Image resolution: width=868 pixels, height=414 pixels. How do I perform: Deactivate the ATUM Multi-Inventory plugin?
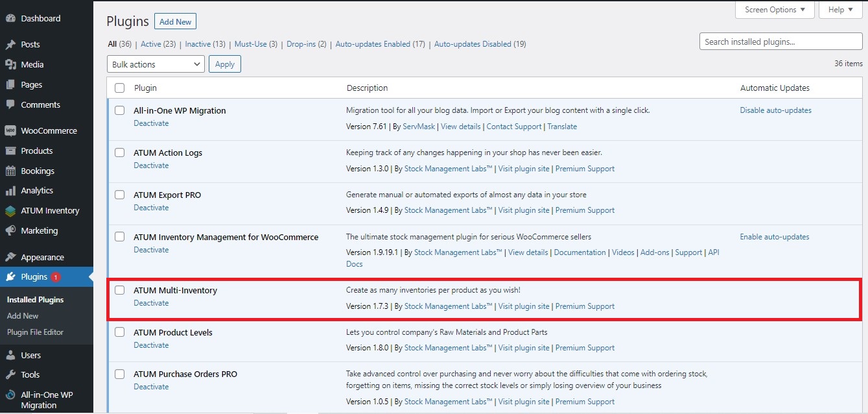pos(151,303)
